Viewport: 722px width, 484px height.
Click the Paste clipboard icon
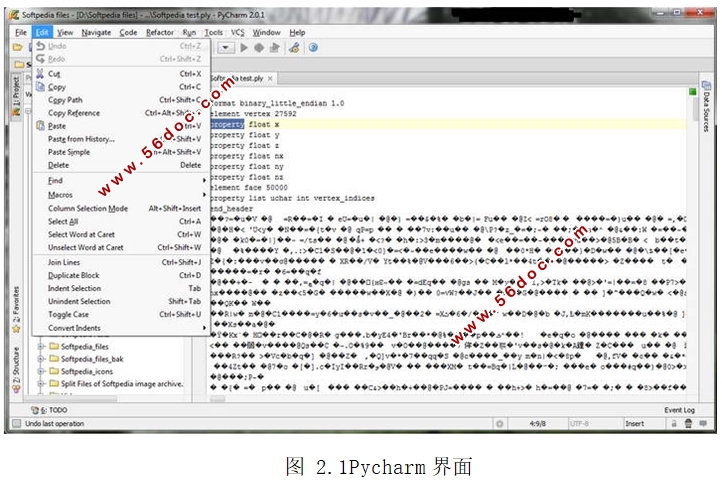coord(41,126)
